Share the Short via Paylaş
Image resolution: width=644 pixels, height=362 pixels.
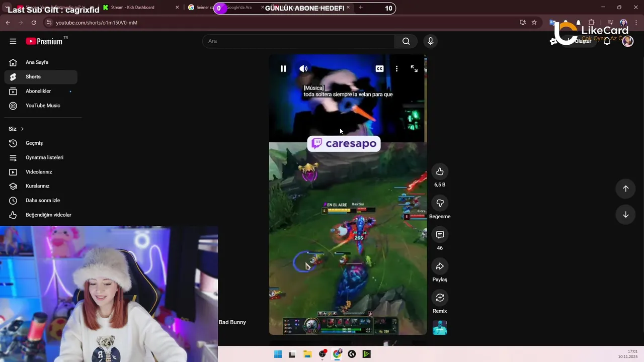click(440, 266)
